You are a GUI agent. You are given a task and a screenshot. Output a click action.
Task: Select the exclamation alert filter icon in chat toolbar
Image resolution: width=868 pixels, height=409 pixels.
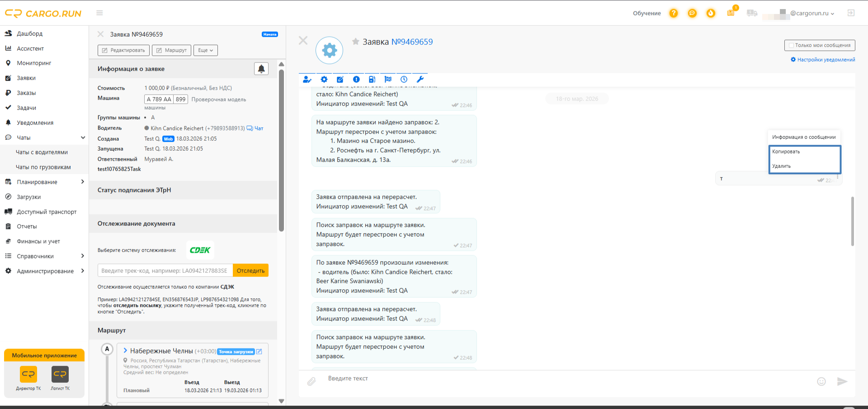pyautogui.click(x=356, y=80)
